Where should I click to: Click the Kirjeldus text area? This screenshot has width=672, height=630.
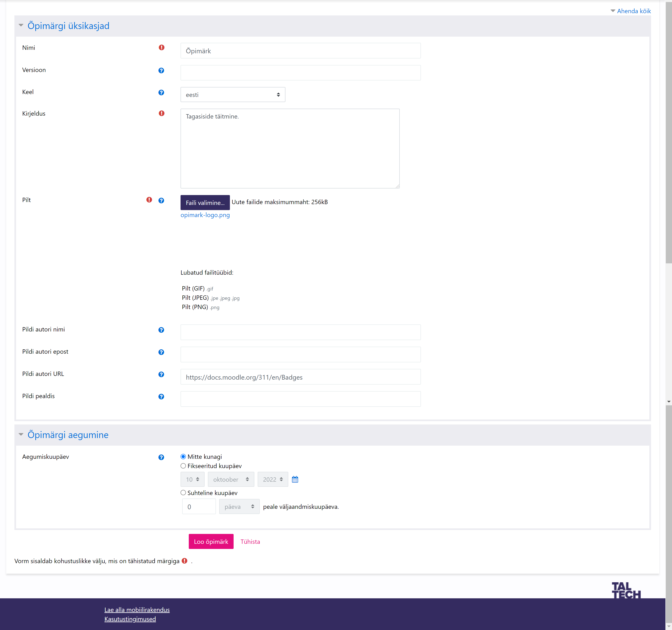click(x=290, y=149)
